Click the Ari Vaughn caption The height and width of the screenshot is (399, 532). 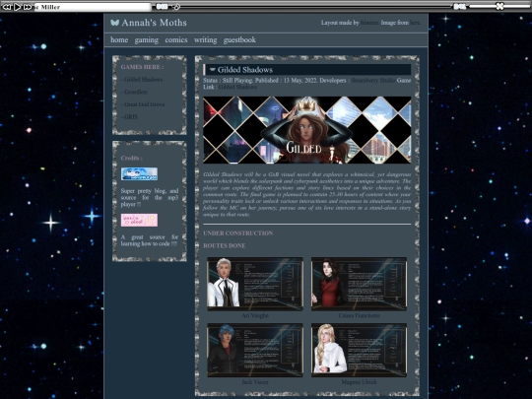pos(255,315)
